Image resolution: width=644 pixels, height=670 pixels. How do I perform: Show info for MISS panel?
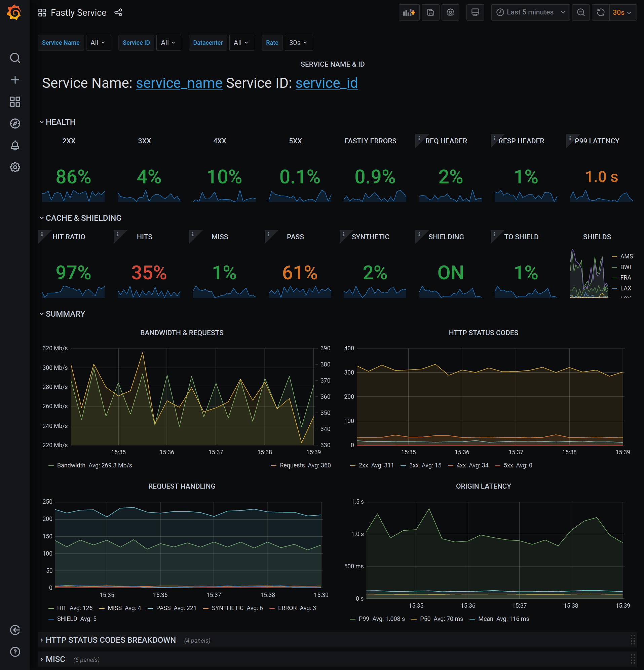(x=193, y=234)
